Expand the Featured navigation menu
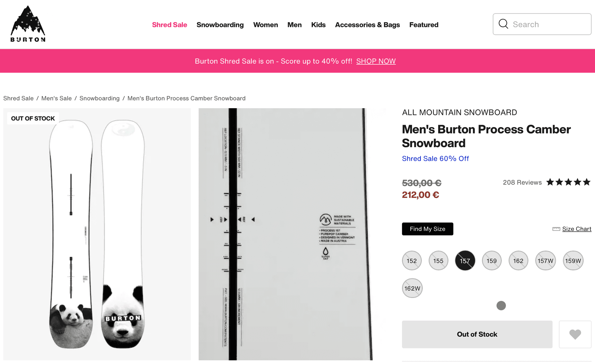Screen dimensions: 595x364 [424, 25]
